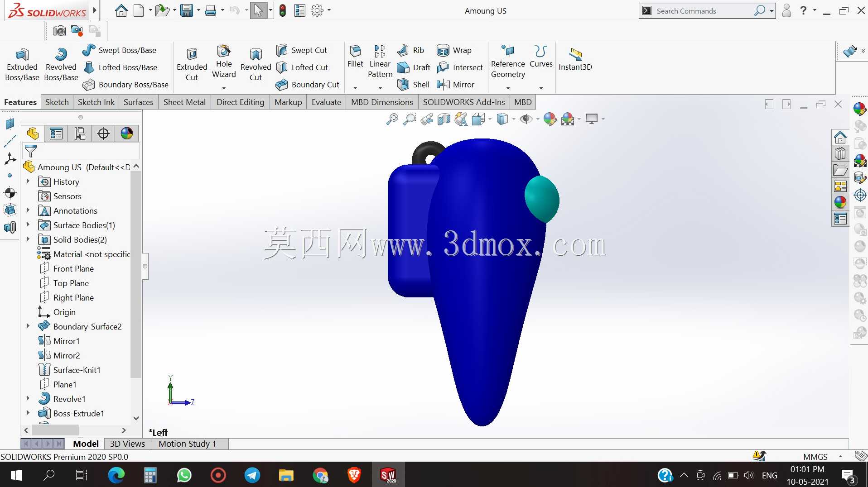The width and height of the screenshot is (868, 487).
Task: Click the FeatureManager filter funnel
Action: (31, 151)
